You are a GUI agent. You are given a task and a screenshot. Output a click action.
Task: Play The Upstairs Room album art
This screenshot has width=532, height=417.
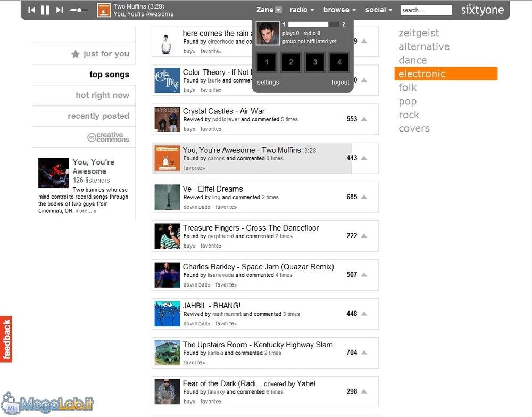click(x=167, y=353)
